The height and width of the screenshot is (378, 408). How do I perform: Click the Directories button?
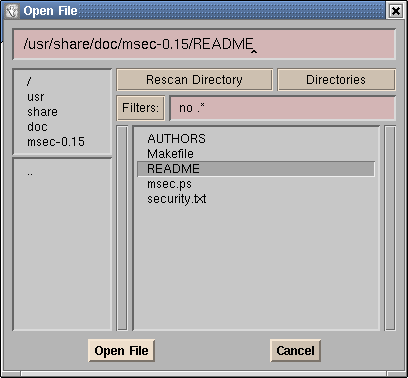[x=336, y=80]
